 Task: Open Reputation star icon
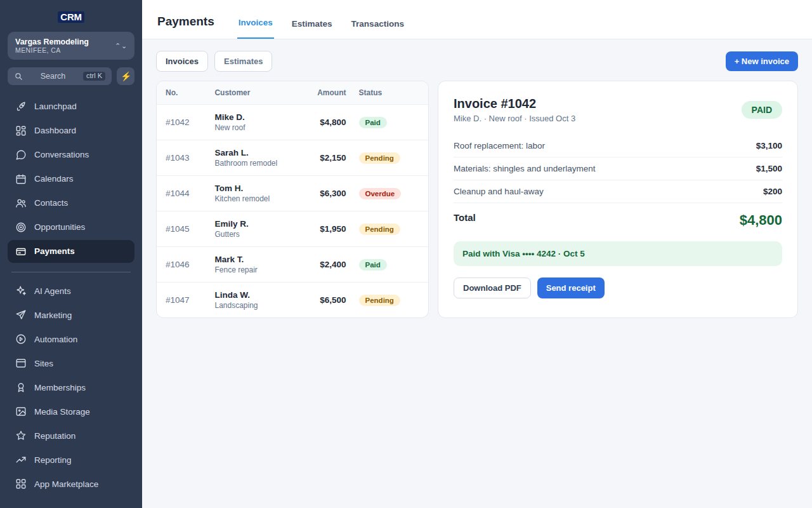[21, 436]
